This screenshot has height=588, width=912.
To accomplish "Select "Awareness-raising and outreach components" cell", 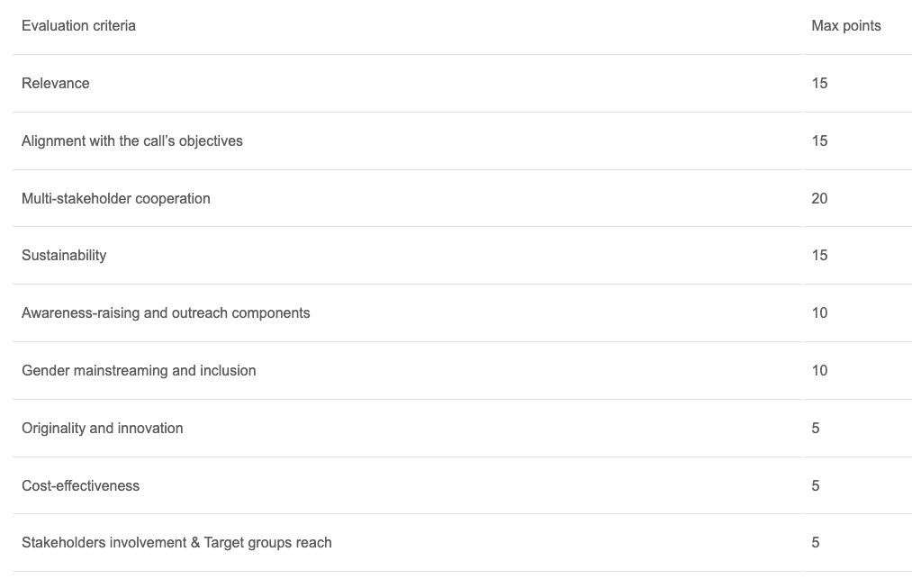I will tap(166, 313).
